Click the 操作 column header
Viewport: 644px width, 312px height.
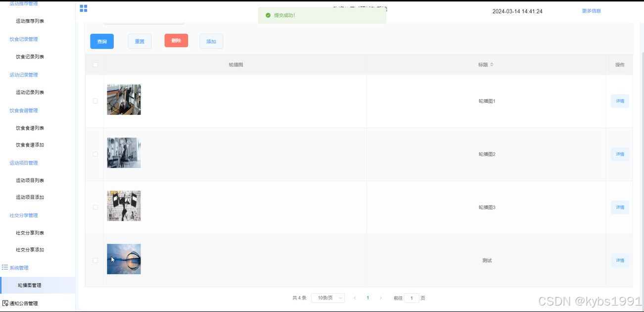(x=620, y=65)
